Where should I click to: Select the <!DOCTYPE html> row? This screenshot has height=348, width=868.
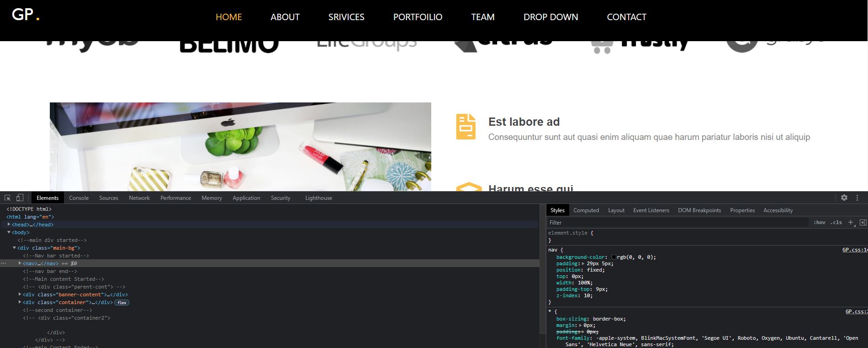29,209
